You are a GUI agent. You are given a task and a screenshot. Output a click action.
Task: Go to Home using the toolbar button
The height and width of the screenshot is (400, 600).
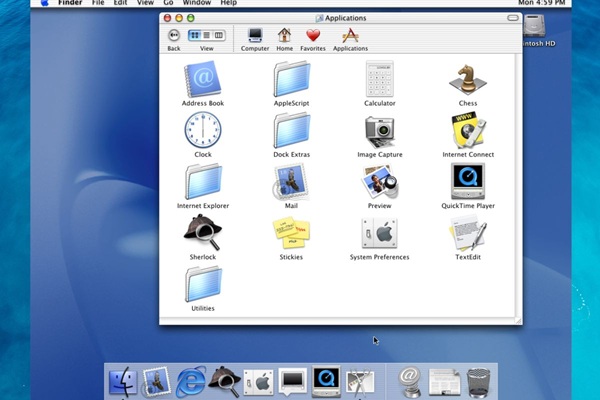point(285,36)
